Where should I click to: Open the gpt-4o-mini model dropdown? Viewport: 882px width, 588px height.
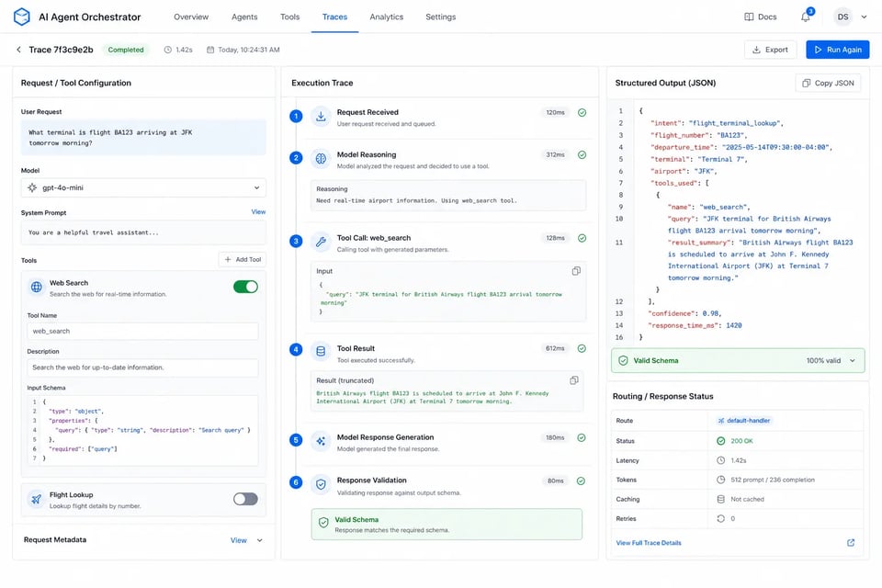click(143, 188)
